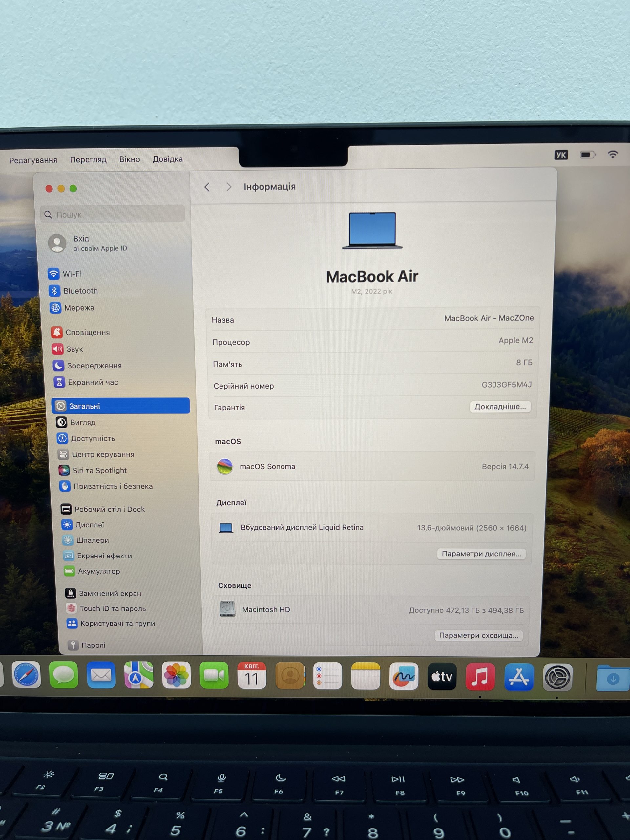Open App Store from the Dock
Image resolution: width=630 pixels, height=840 pixels.
(519, 677)
